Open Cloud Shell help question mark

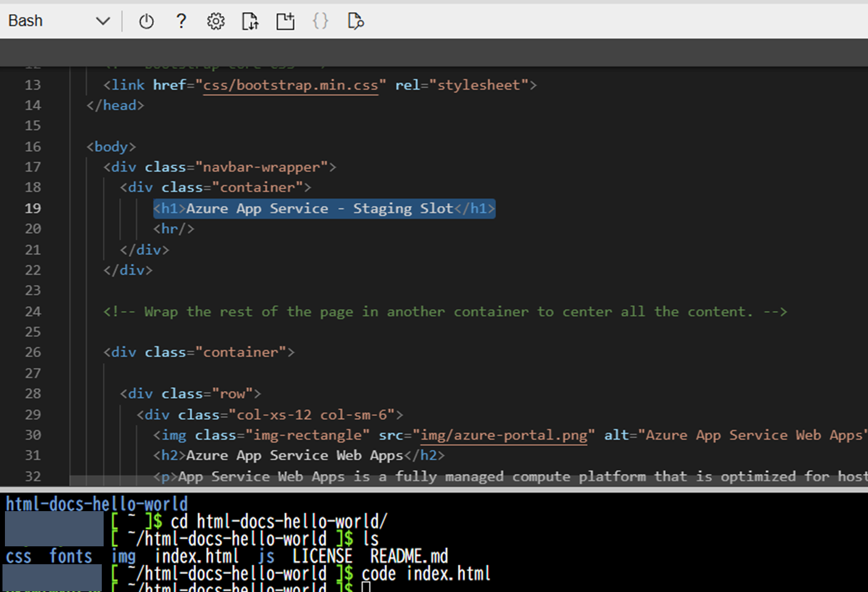pos(181,21)
